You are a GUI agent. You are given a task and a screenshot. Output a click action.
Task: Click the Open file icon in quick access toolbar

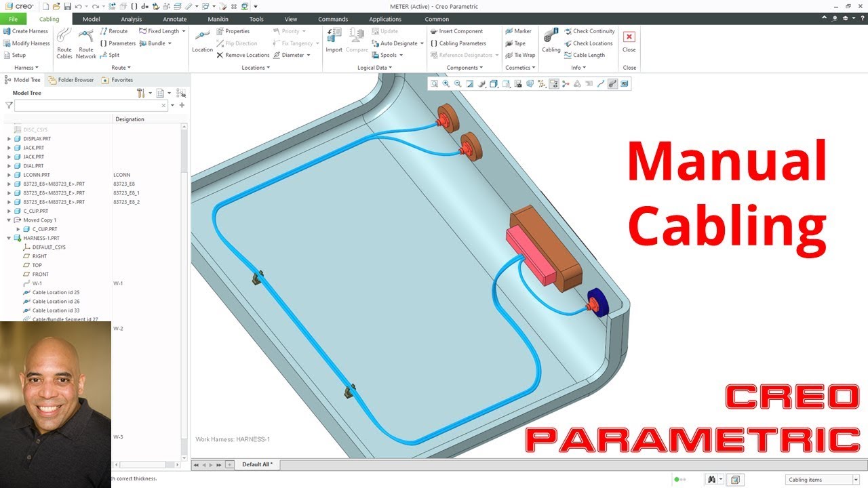coord(56,6)
